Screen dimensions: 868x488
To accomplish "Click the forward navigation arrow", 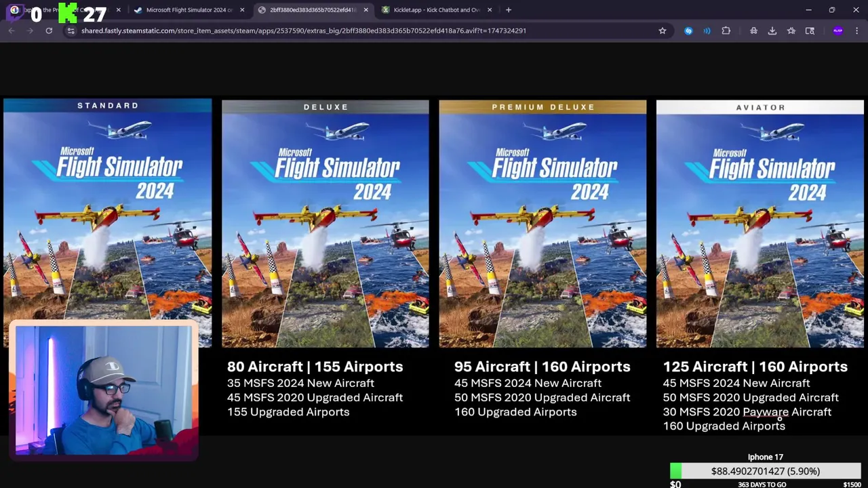I will 30,30.
